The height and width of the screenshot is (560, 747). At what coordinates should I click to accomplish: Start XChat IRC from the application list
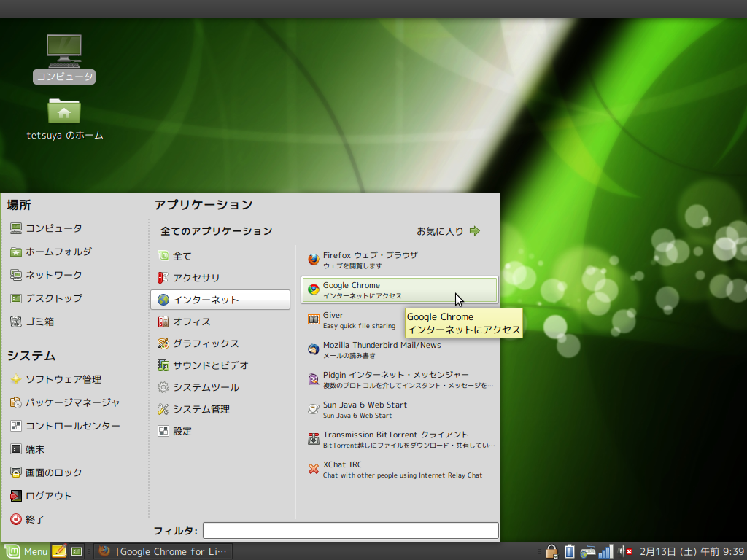(400, 470)
